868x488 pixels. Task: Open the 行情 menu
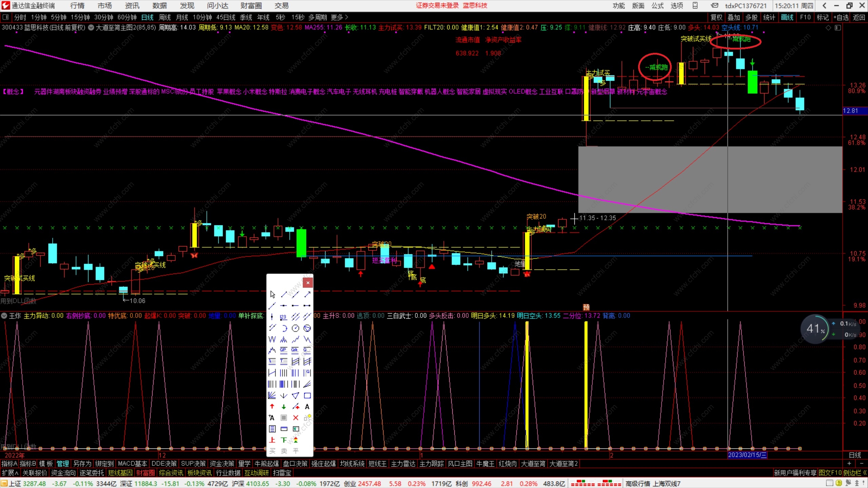tap(77, 6)
